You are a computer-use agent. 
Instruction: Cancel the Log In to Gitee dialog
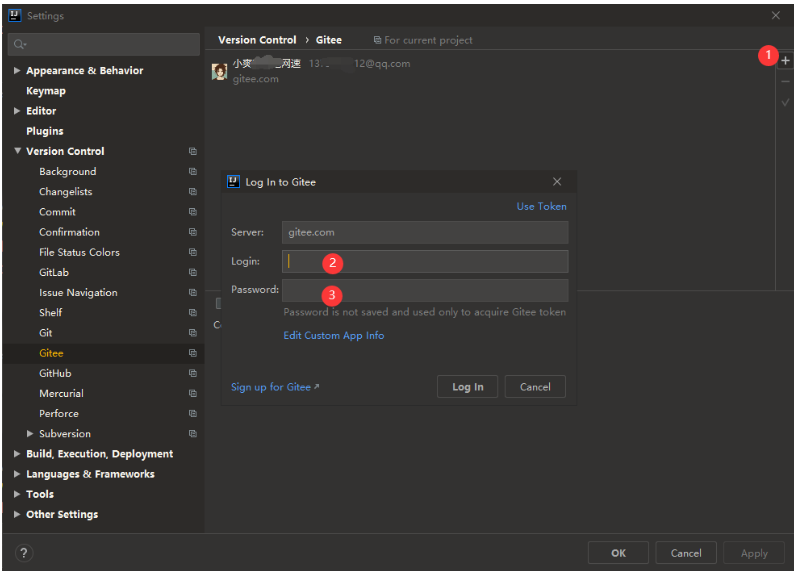[535, 387]
